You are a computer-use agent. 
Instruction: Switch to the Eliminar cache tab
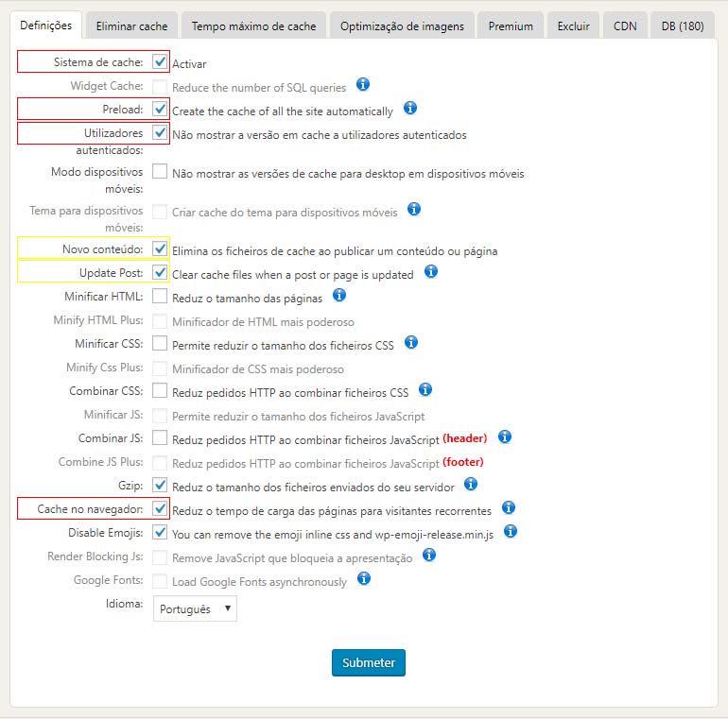click(x=132, y=26)
